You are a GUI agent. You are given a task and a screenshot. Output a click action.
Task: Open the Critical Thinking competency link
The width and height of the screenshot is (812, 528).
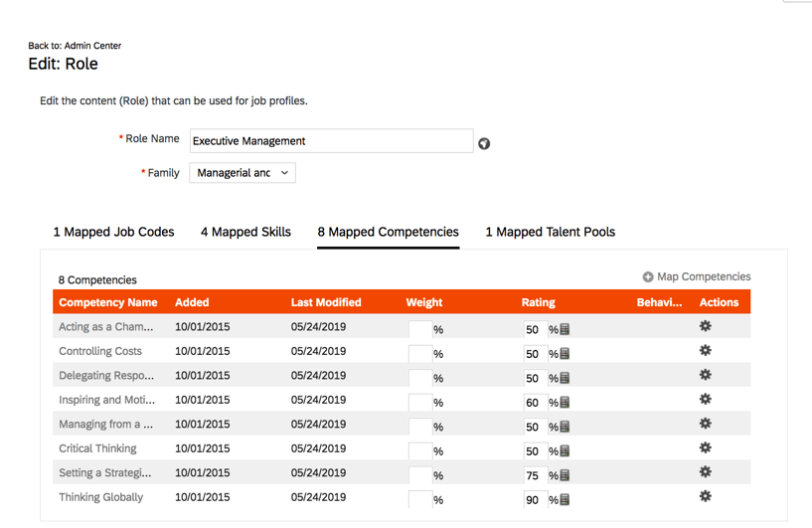[97, 448]
